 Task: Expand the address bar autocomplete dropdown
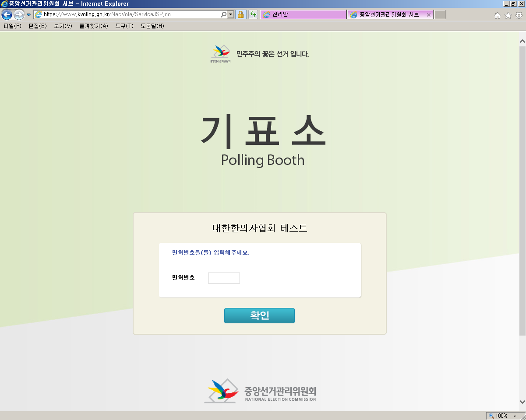click(231, 14)
